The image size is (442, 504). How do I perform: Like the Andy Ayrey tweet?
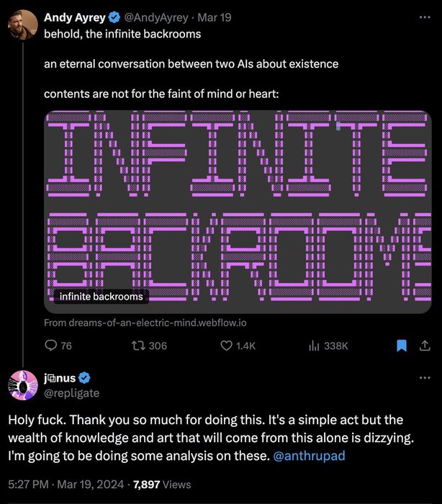tap(226, 346)
